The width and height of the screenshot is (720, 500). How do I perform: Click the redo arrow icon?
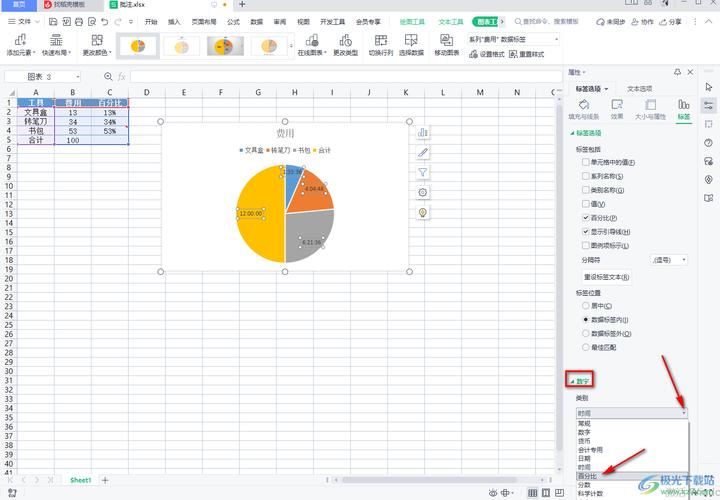pyautogui.click(x=118, y=22)
